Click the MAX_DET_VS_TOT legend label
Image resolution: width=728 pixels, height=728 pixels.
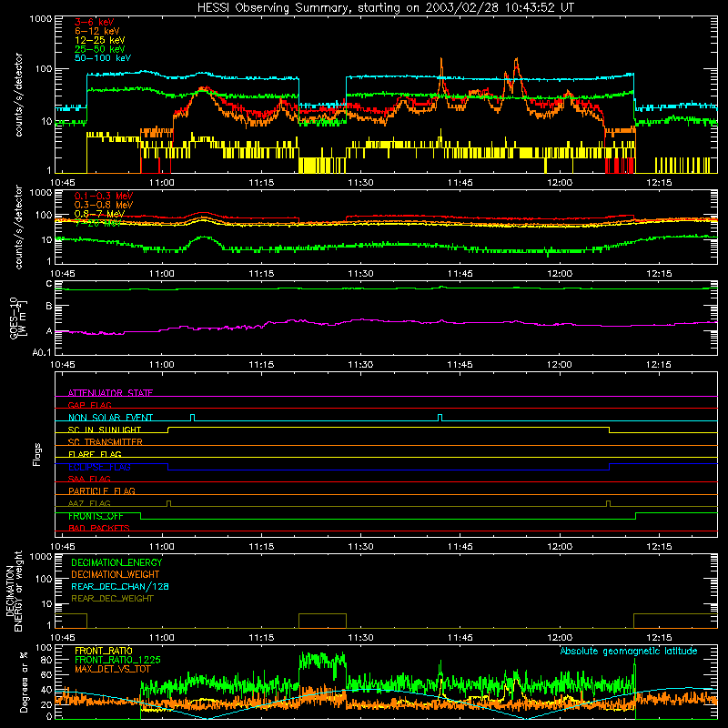tap(112, 669)
